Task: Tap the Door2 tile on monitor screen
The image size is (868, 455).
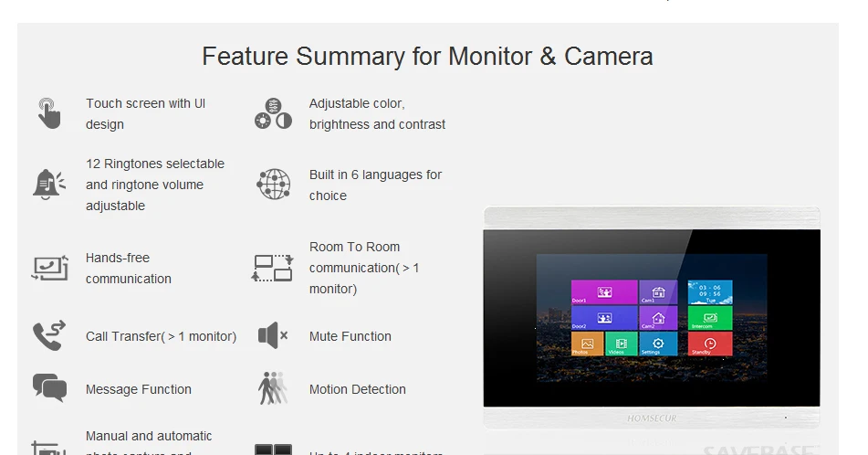Action: (x=604, y=318)
